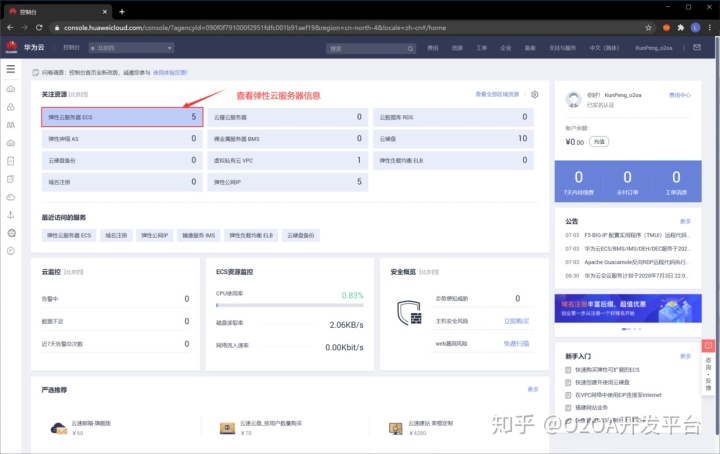Click the bottom circular sidebar icon
720x454 pixels.
coord(11,251)
